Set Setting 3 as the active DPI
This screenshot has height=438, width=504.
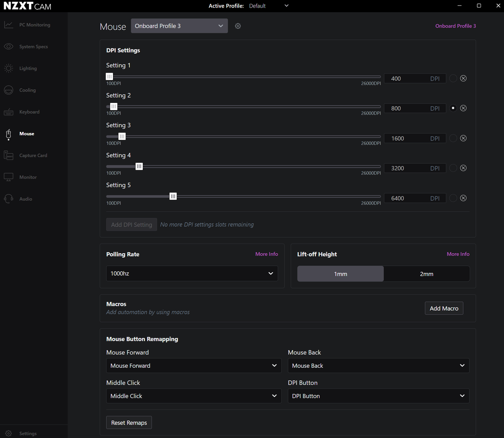453,138
